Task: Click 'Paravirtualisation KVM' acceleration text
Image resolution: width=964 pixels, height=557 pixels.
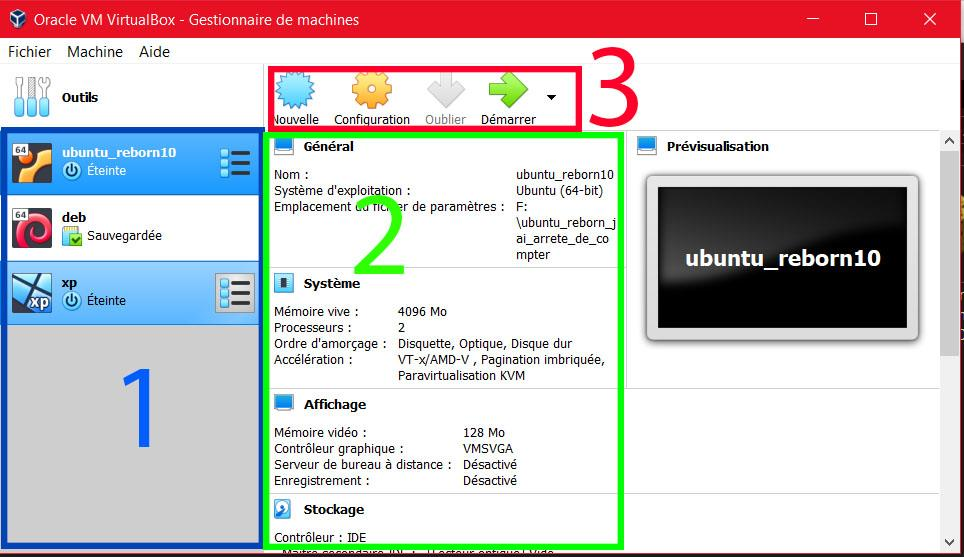Action: (x=461, y=376)
